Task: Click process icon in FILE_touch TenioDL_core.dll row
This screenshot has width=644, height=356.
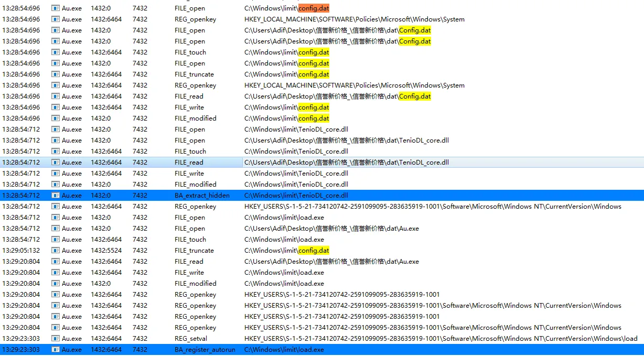Action: point(56,152)
